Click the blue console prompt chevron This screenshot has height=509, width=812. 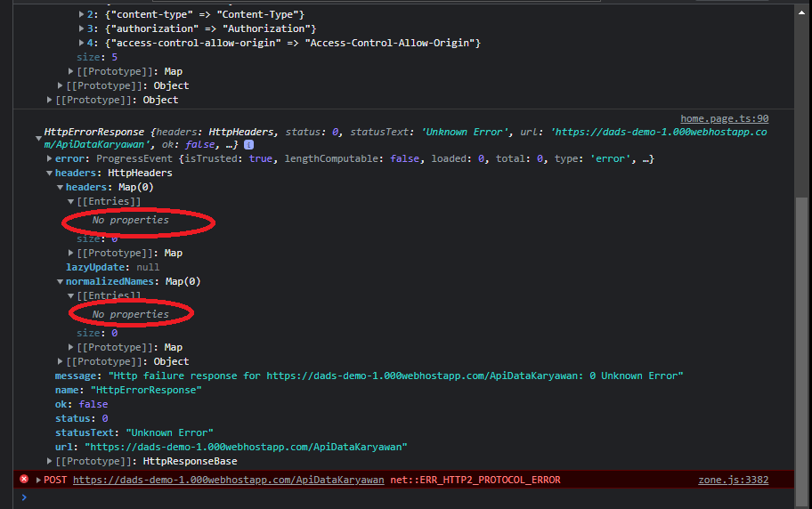pyautogui.click(x=23, y=497)
